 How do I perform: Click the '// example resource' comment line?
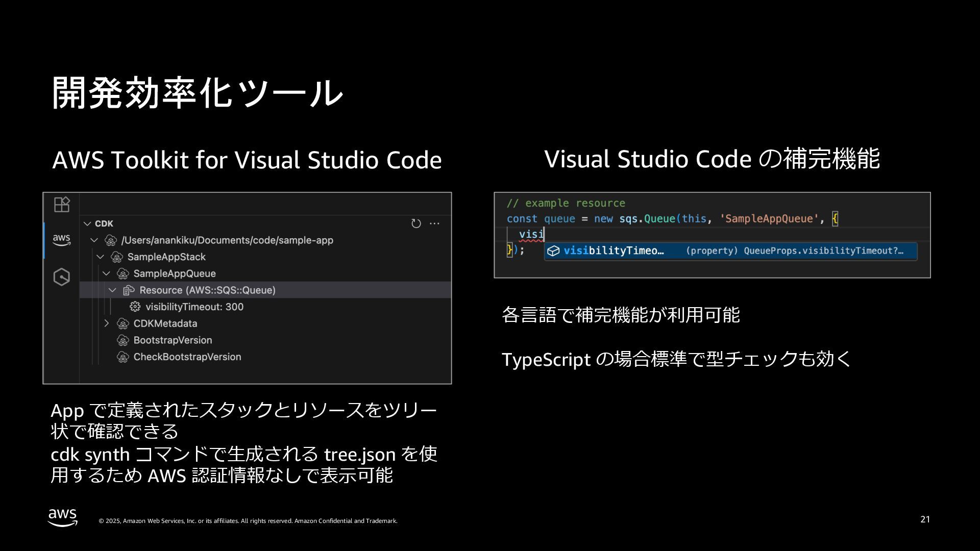566,203
